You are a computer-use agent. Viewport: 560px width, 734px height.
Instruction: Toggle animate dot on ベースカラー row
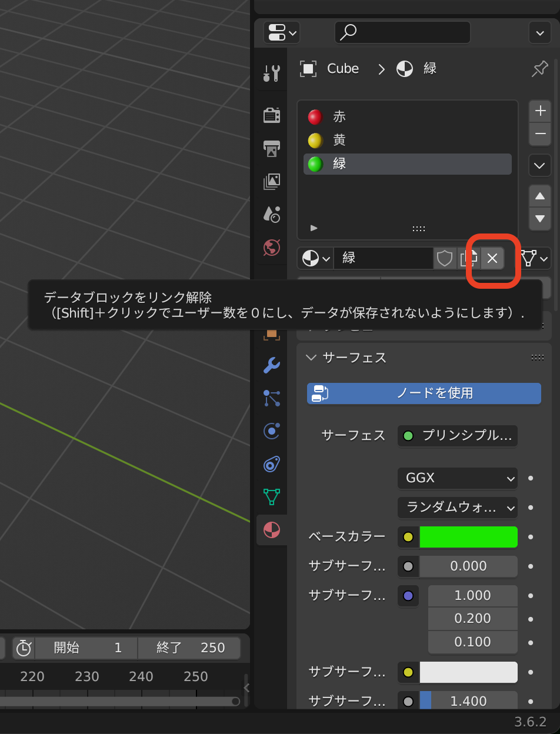coord(531,537)
